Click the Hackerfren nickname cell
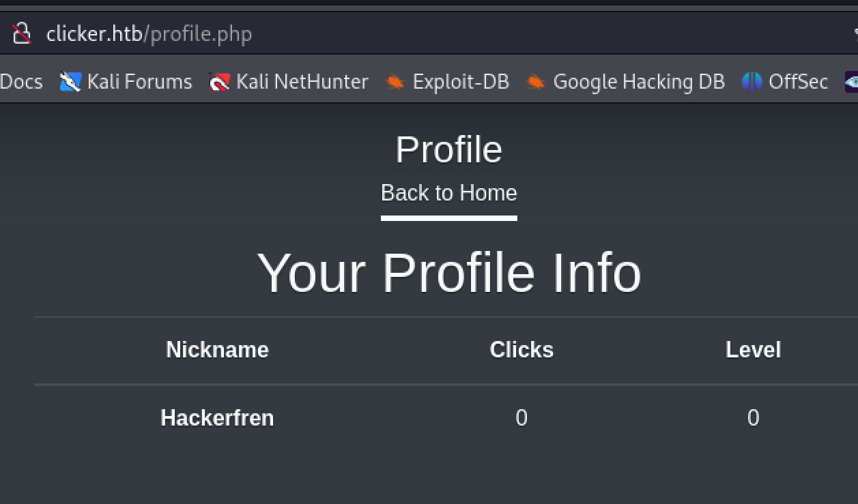 coord(217,417)
